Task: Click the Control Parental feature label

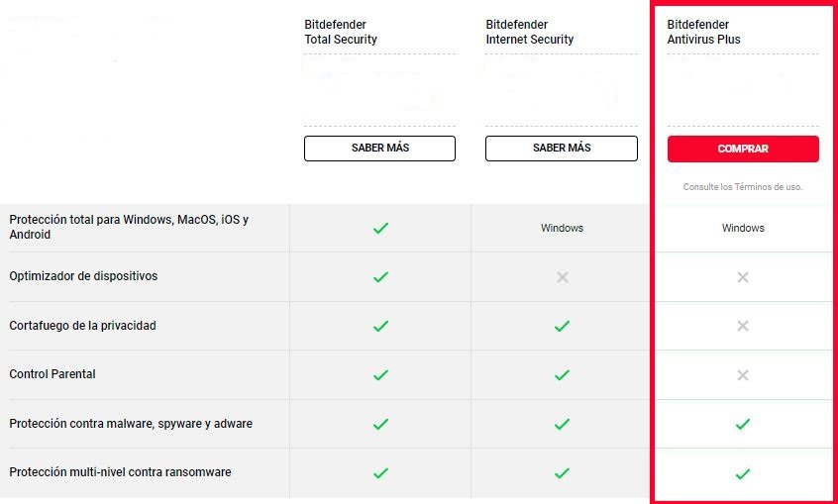Action: 52,374
